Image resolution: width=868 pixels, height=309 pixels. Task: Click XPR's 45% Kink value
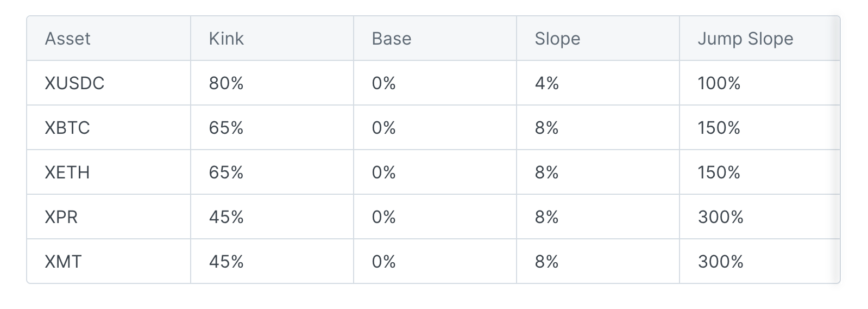click(226, 217)
